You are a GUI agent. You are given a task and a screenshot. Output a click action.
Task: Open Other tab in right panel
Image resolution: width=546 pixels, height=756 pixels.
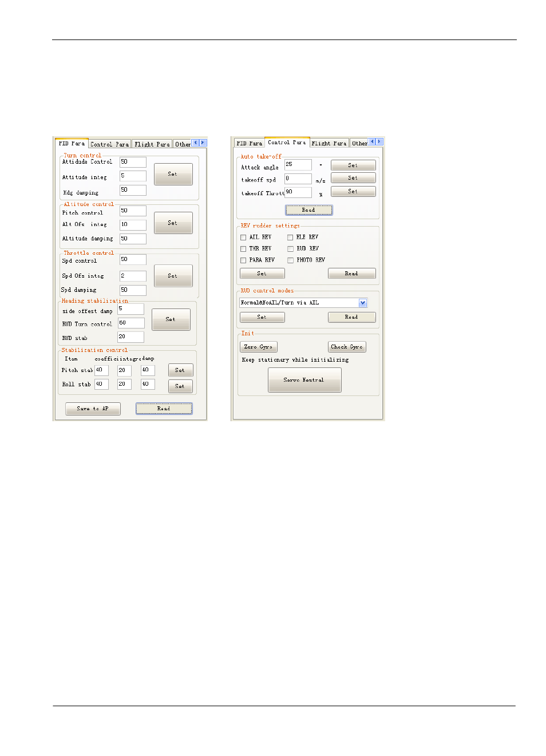(x=359, y=143)
